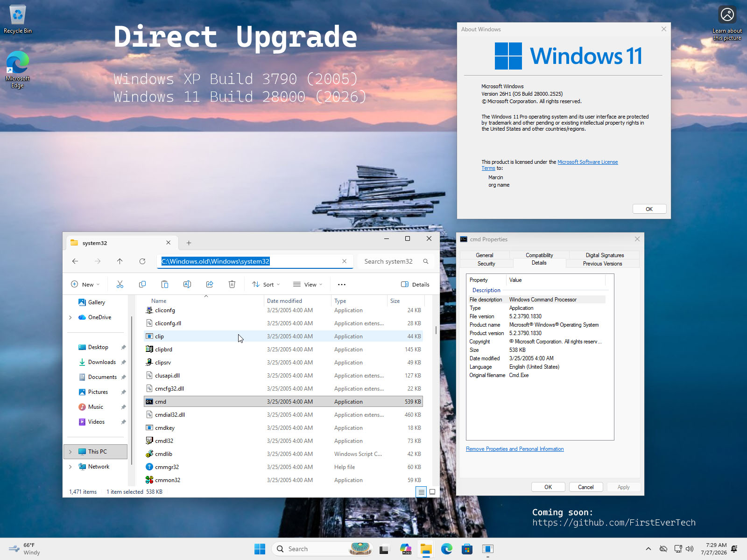Select the clipbrd application file
This screenshot has height=560, width=747.
pyautogui.click(x=283, y=349)
